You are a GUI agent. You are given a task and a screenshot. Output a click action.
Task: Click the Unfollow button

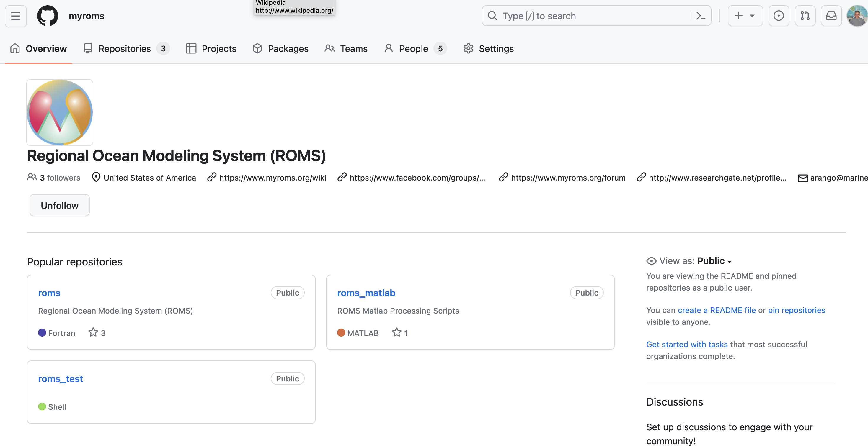tap(60, 205)
